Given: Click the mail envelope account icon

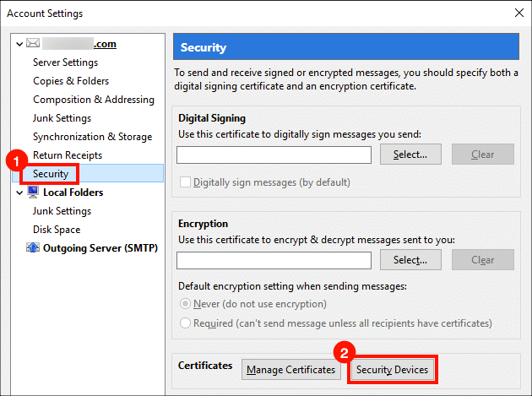Looking at the screenshot, I should pyautogui.click(x=33, y=44).
